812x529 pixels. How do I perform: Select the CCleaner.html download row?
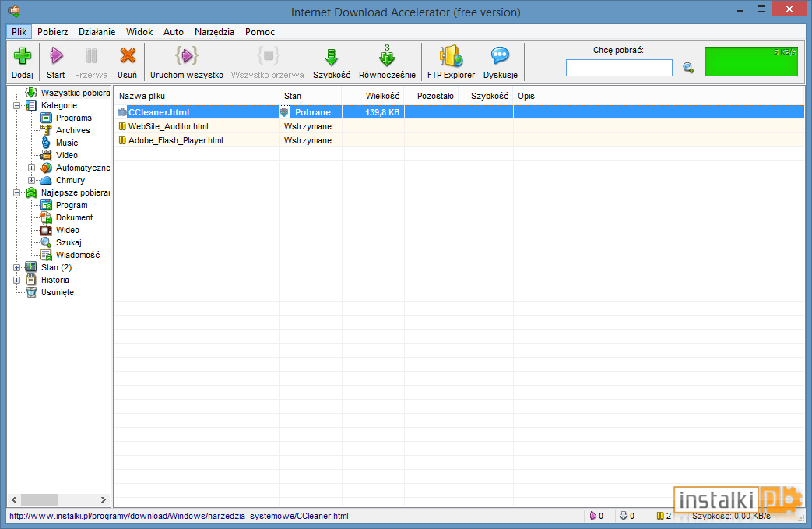click(x=459, y=112)
